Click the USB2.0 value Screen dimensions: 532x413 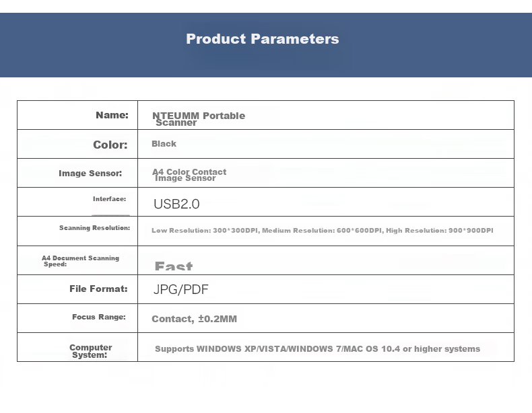(176, 204)
